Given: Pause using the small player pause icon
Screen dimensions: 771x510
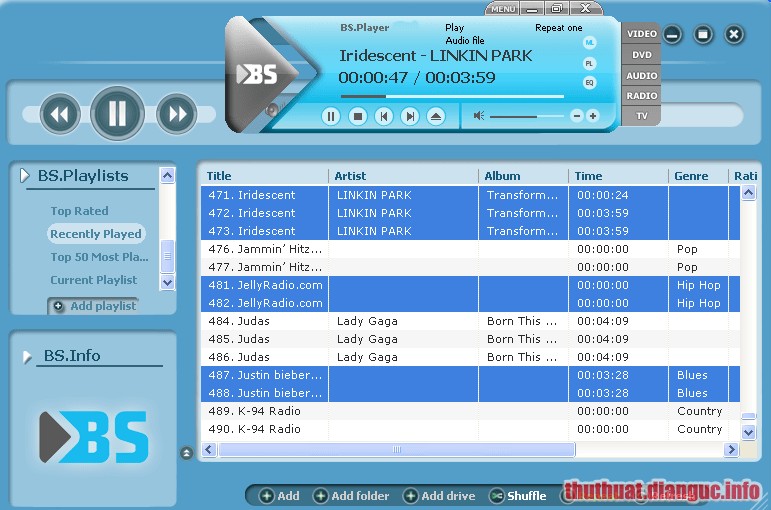Looking at the screenshot, I should tap(331, 117).
